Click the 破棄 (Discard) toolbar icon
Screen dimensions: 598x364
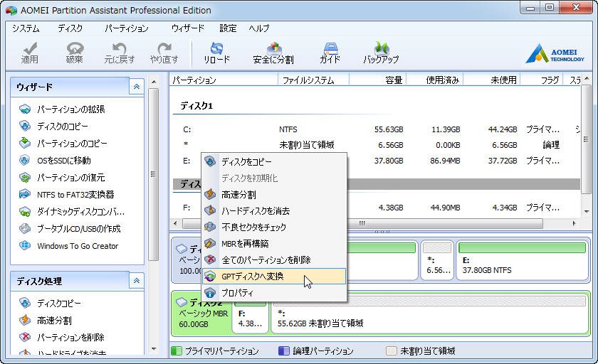tap(74, 53)
